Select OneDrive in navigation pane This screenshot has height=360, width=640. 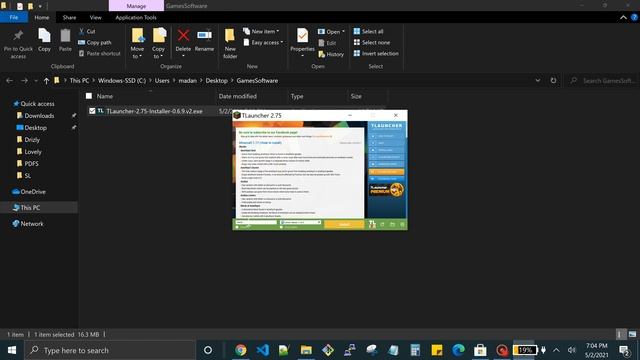tap(33, 191)
